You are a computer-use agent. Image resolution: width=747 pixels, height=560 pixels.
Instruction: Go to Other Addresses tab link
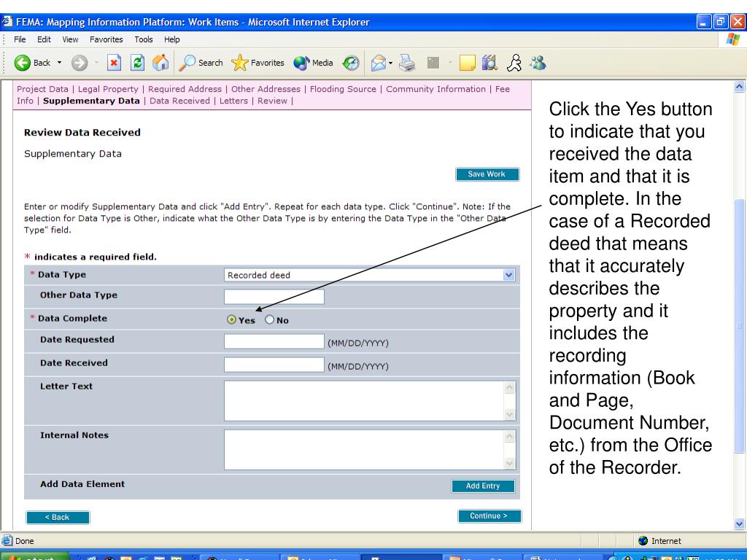point(266,89)
